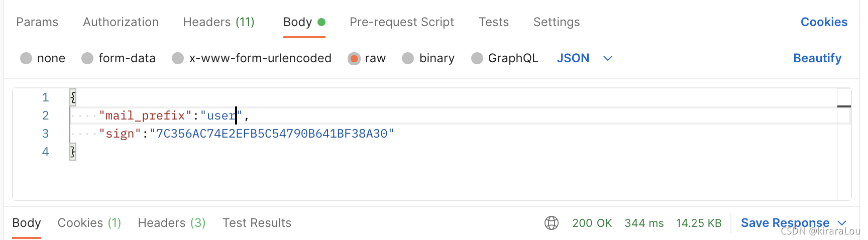Open the Params tab

point(37,22)
